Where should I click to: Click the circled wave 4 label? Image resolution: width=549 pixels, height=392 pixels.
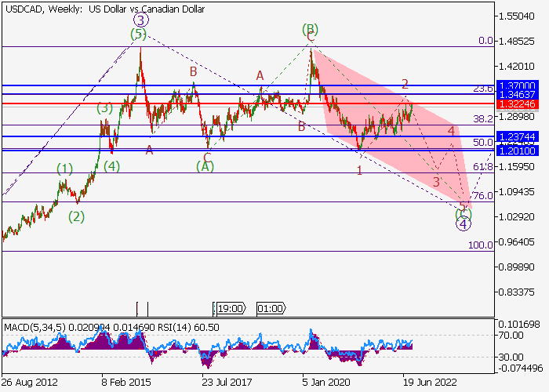coord(464,224)
